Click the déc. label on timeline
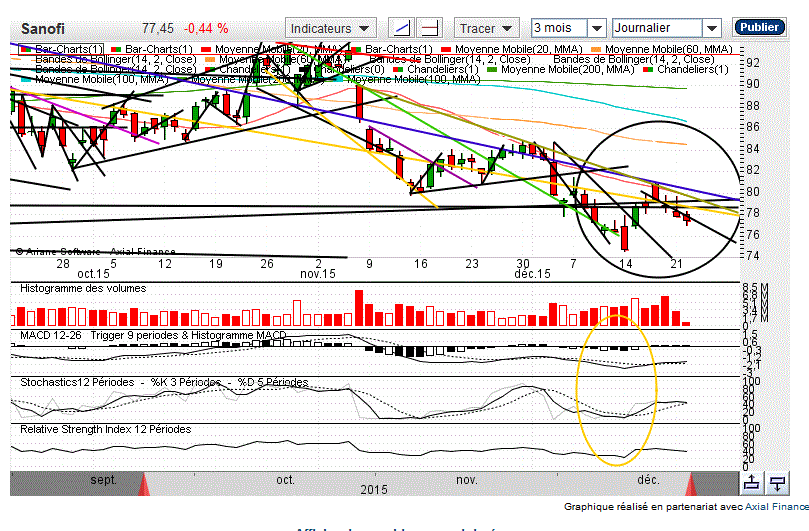The image size is (809, 531). [x=648, y=480]
